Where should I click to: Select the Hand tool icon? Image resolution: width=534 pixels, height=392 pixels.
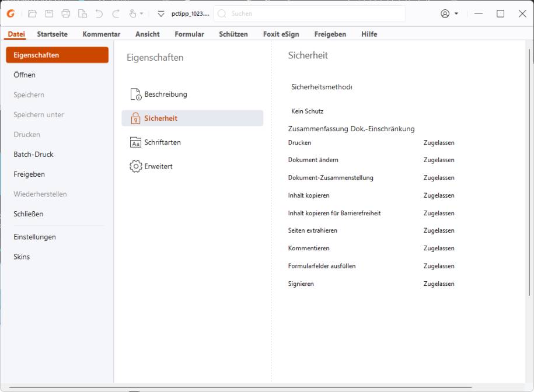coord(133,13)
